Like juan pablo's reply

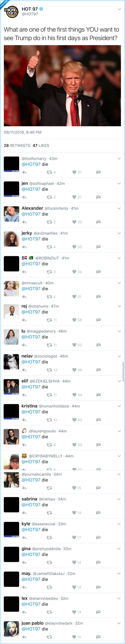click(x=74, y=637)
